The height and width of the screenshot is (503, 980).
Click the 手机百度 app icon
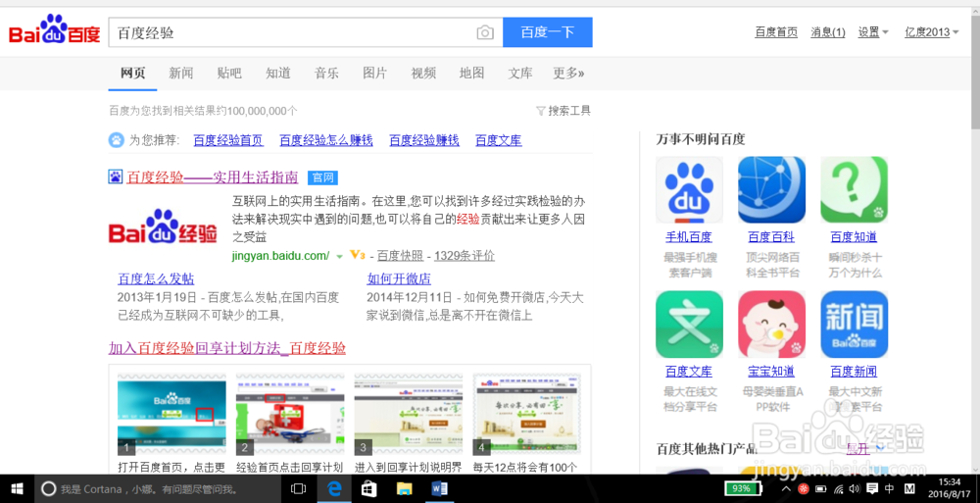[x=689, y=189]
